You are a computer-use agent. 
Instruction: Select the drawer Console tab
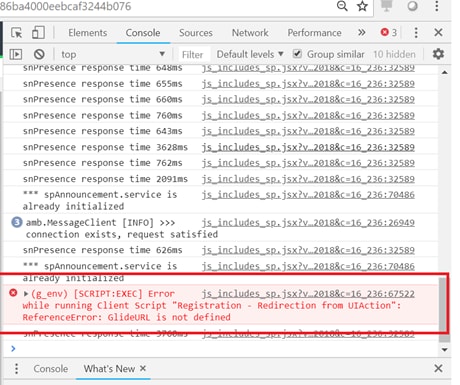[51, 369]
